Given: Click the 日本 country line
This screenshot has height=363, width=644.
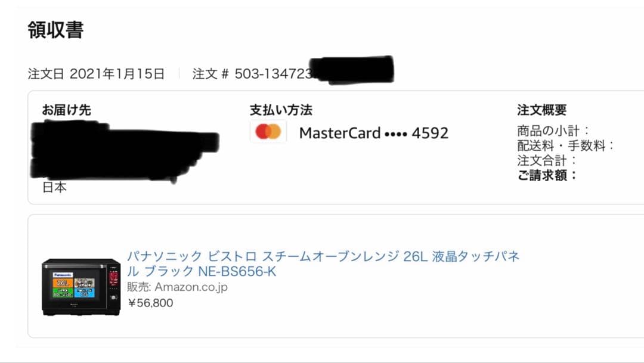Looking at the screenshot, I should pyautogui.click(x=54, y=187).
